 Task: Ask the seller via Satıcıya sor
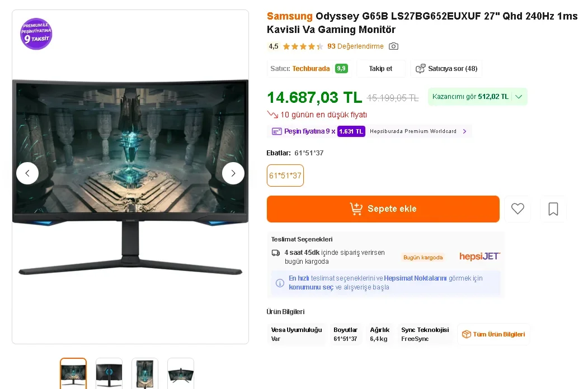point(446,69)
